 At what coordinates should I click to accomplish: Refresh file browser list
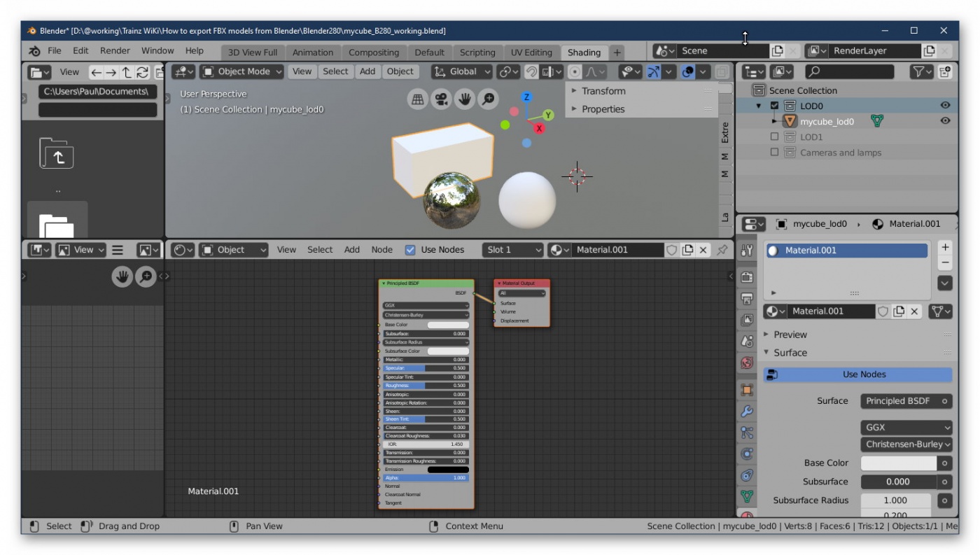pos(143,72)
